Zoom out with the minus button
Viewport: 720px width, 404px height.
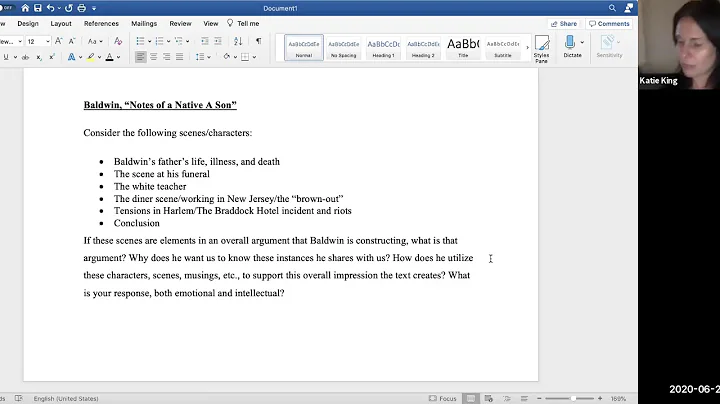(540, 398)
